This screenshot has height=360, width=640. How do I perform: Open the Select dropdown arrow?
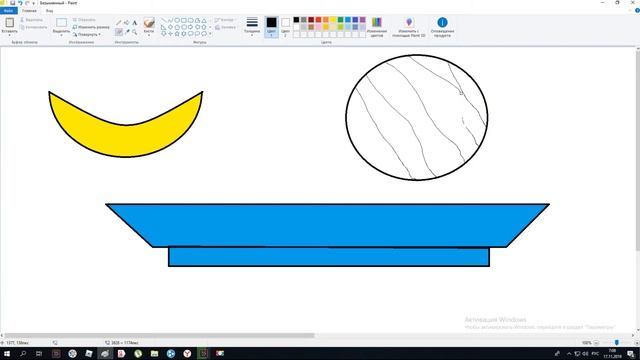(62, 36)
